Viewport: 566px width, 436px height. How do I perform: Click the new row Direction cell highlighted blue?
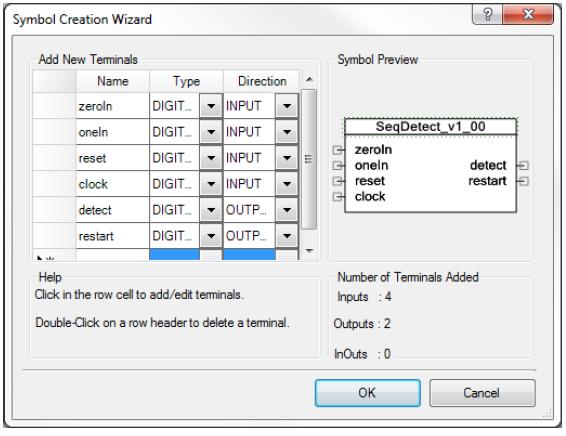click(249, 254)
